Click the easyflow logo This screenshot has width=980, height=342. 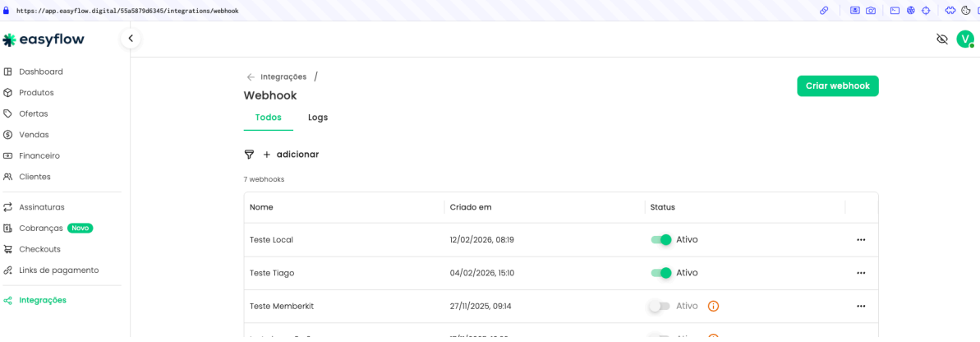(x=44, y=39)
